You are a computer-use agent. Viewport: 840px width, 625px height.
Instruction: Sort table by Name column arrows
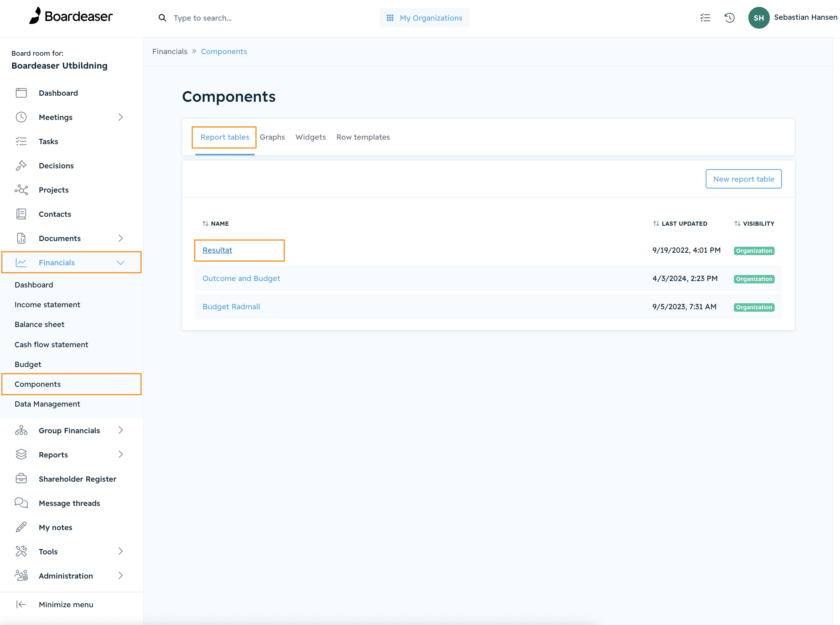[205, 224]
